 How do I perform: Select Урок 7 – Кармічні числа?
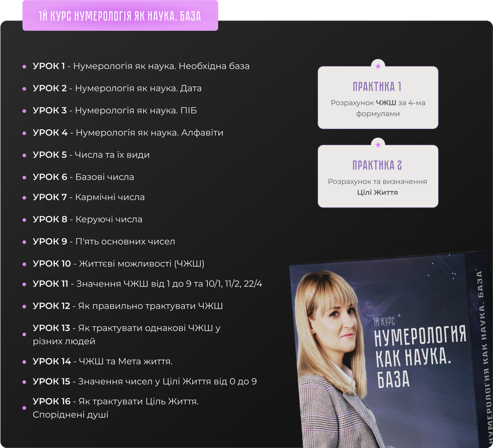click(x=89, y=197)
